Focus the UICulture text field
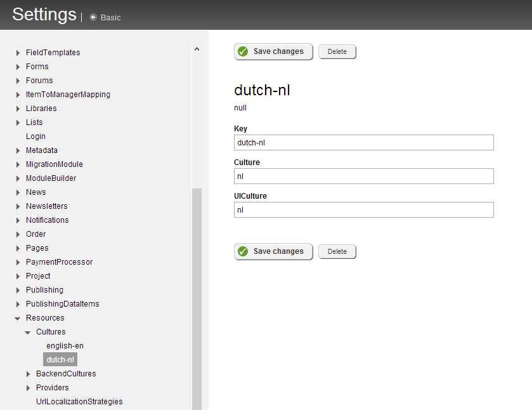 pyautogui.click(x=364, y=210)
